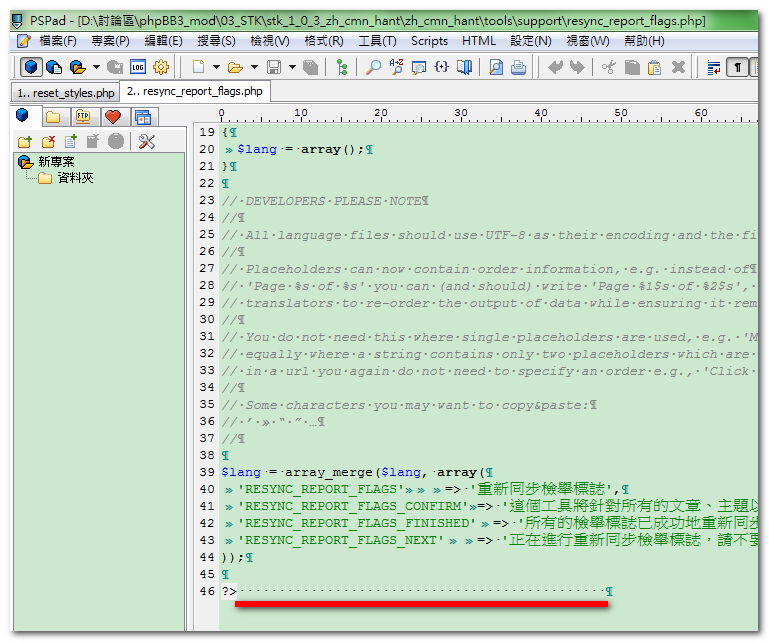
Task: Open the Scripts menu
Action: click(429, 41)
